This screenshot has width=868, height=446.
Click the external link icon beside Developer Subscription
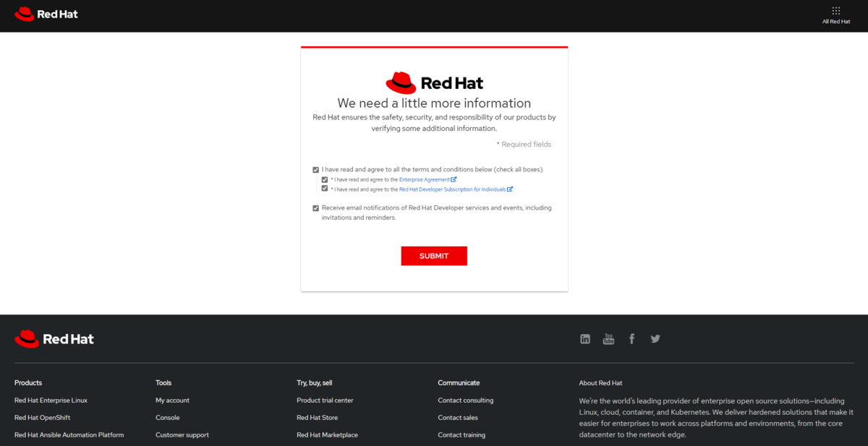pos(510,189)
